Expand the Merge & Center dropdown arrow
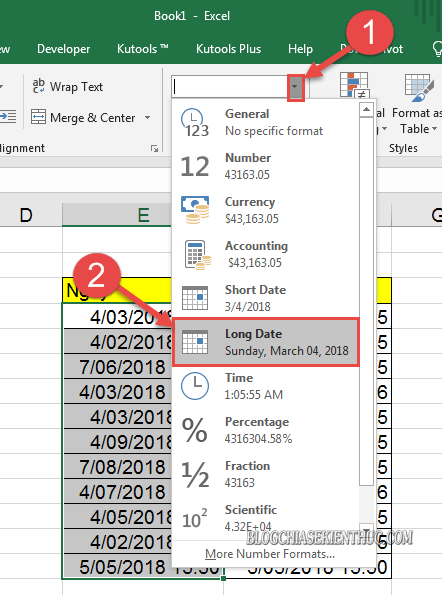The image size is (442, 595). click(x=148, y=118)
